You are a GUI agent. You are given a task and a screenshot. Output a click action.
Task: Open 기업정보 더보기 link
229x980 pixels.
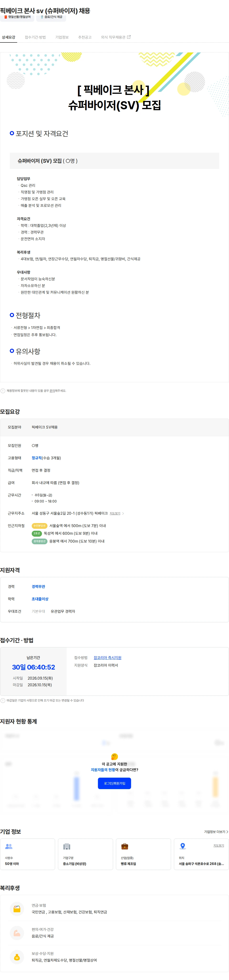tap(216, 832)
